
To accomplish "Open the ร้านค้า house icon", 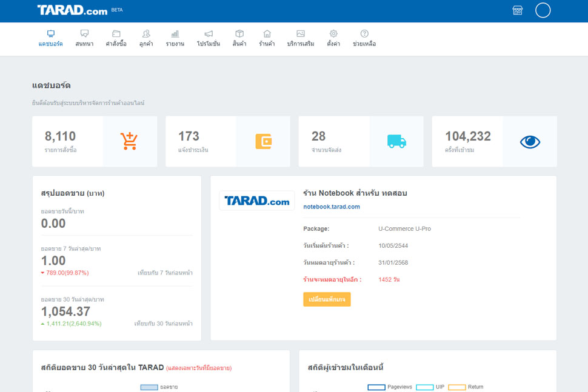I will [267, 34].
